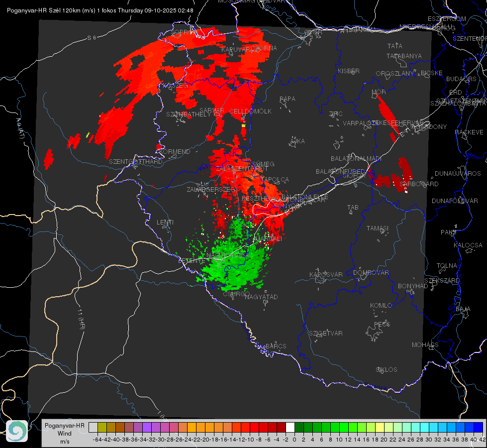Screen dimensions: 487x448
Task: Click the '11 (HR)' road label
Action: [81, 319]
